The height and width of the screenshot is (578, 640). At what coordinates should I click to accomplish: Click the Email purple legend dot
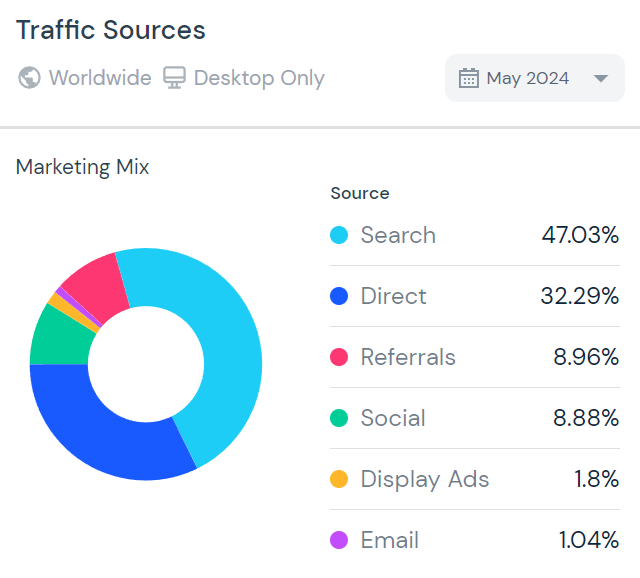(339, 541)
